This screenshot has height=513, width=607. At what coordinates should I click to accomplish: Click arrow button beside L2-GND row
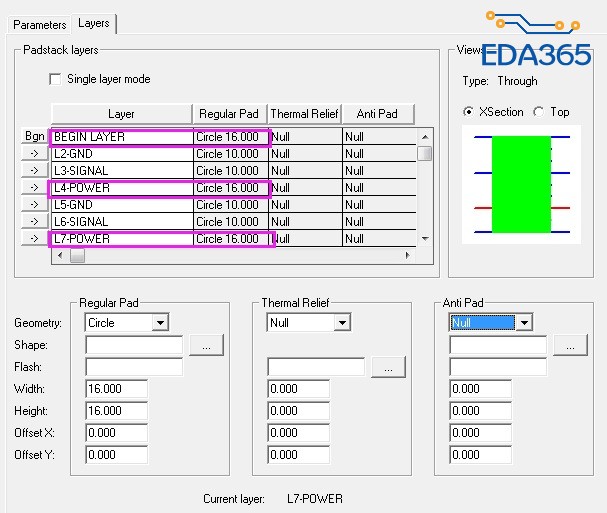(34, 154)
